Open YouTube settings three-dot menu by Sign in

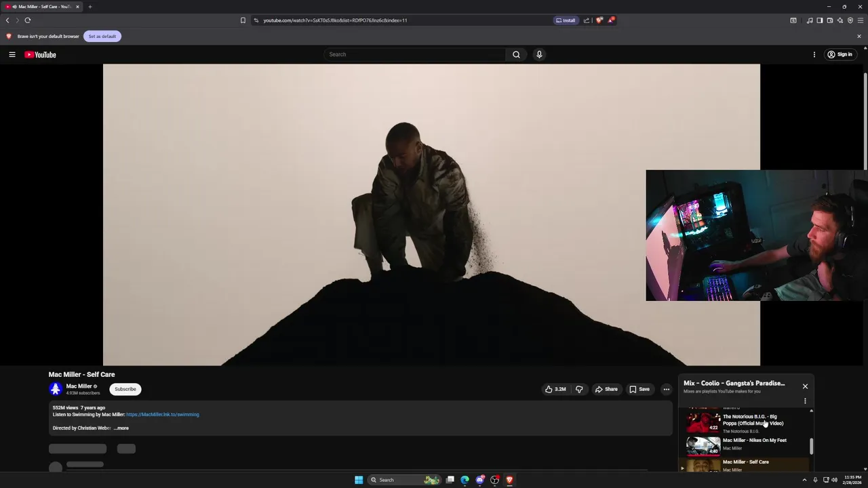pos(814,54)
